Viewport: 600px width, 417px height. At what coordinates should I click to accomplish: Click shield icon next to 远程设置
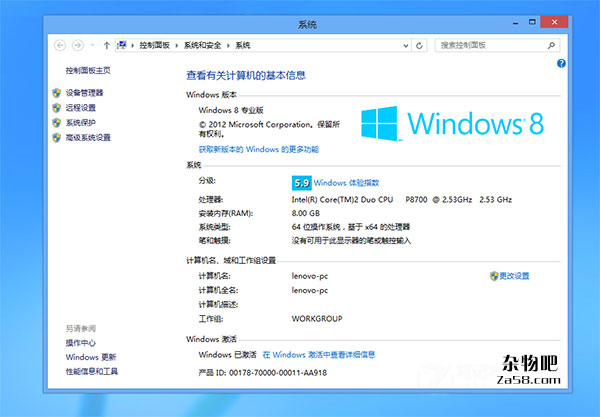click(57, 108)
